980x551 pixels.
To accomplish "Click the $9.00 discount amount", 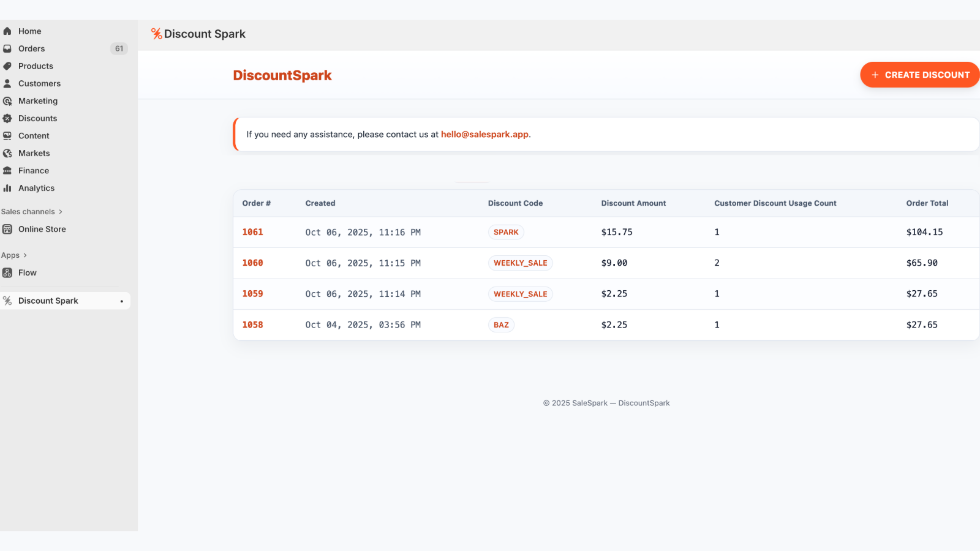I will tap(614, 263).
